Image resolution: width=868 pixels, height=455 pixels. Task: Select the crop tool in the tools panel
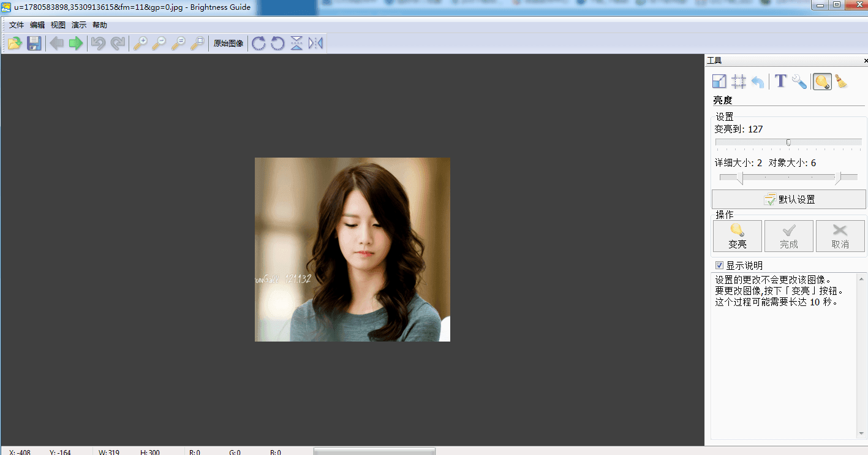coord(739,82)
